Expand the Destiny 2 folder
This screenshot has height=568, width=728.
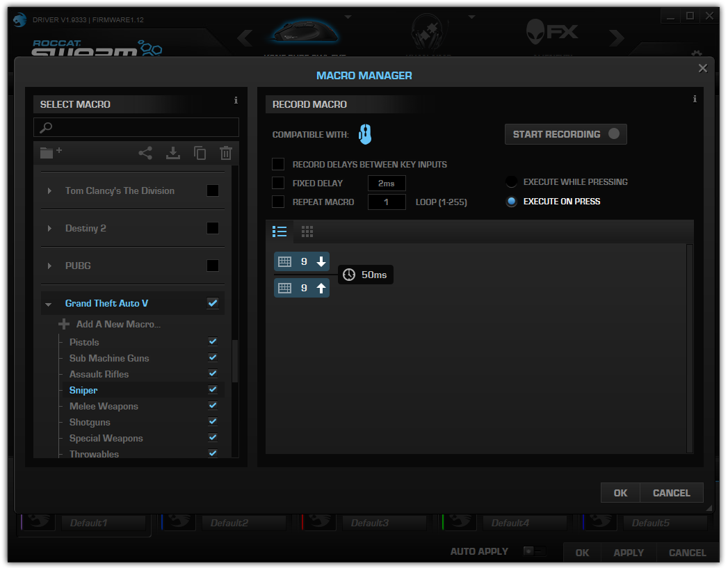pyautogui.click(x=49, y=228)
